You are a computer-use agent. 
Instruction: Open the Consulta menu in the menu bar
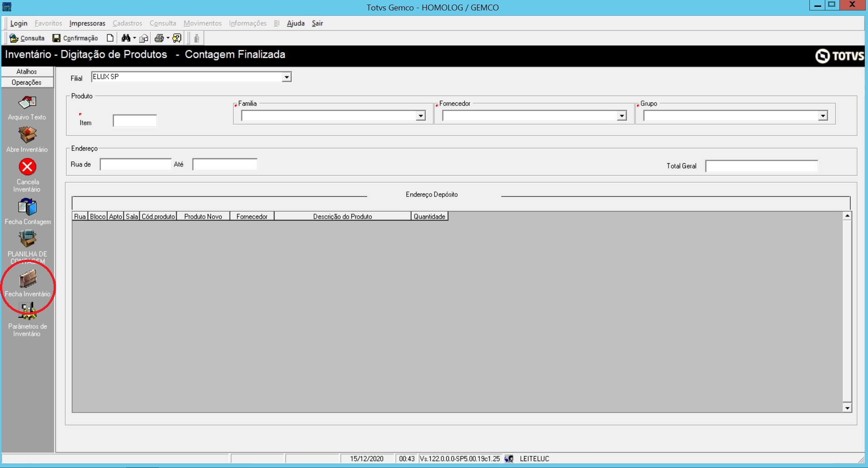click(x=163, y=23)
